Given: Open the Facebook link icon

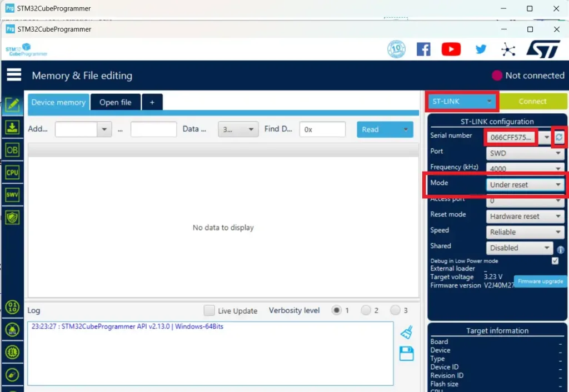Looking at the screenshot, I should click(423, 49).
